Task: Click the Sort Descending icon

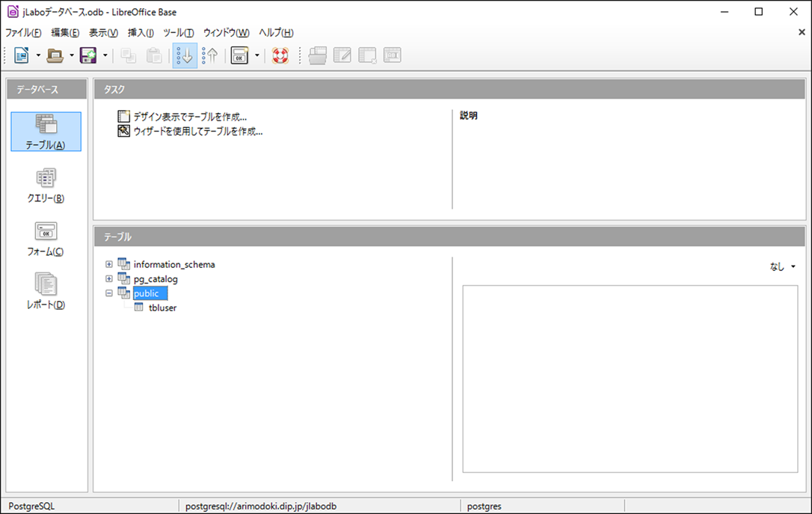Action: pos(210,55)
